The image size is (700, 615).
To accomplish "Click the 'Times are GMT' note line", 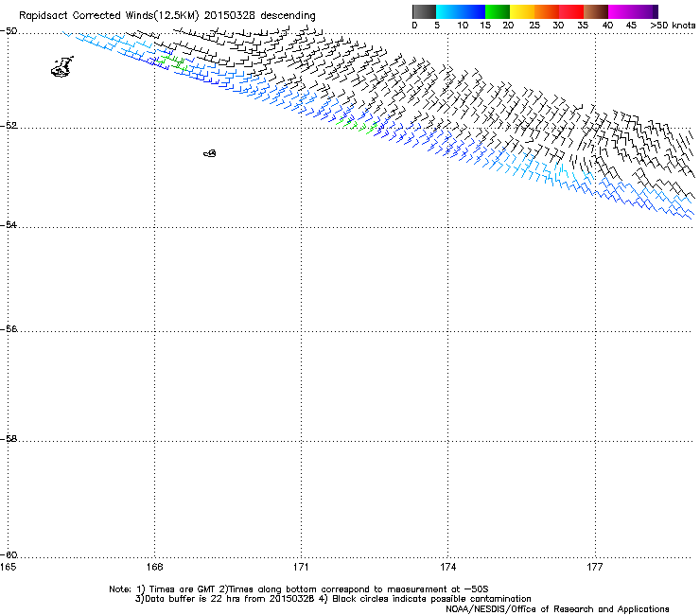I will coord(298,589).
